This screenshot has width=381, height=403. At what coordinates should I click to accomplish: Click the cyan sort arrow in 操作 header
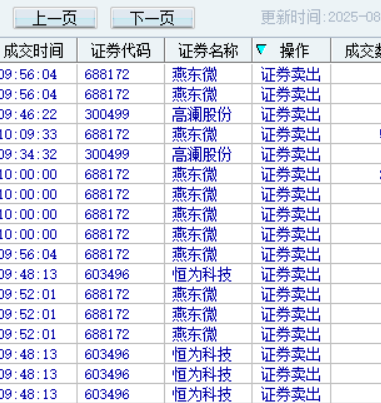(x=261, y=49)
